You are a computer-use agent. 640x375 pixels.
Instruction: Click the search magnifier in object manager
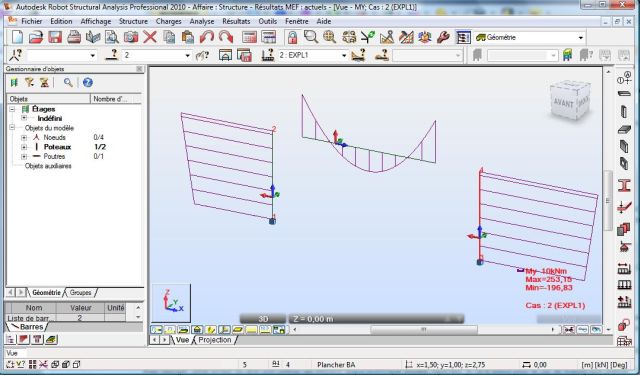(68, 82)
